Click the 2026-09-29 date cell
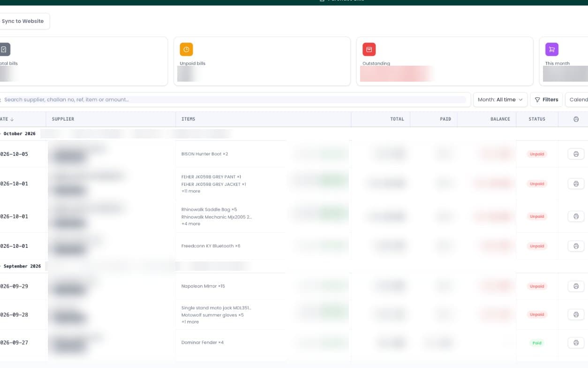This screenshot has width=588, height=368. click(x=14, y=286)
